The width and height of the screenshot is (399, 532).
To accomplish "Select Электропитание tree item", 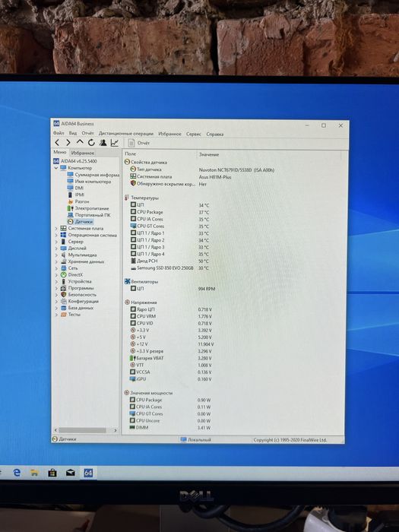I will pos(88,208).
